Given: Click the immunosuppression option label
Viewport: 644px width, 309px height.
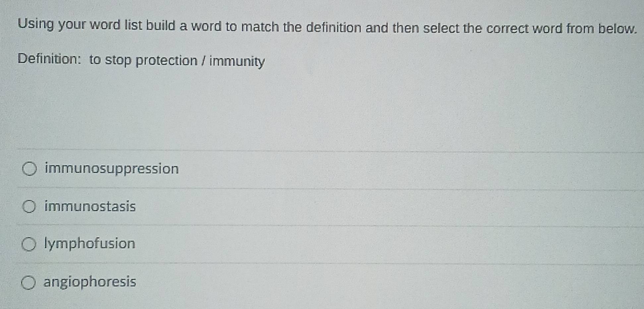Looking at the screenshot, I should point(112,169).
